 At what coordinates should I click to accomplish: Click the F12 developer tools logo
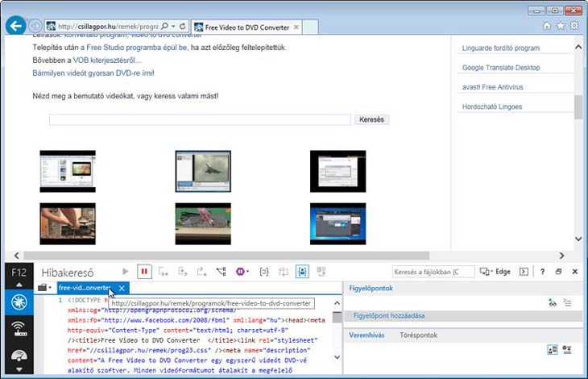[19, 272]
